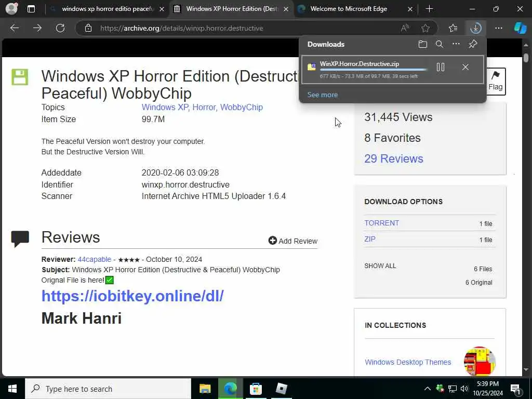Expand SHOW ALL download files
Viewport: 532px width, 399px height.
pos(380,265)
